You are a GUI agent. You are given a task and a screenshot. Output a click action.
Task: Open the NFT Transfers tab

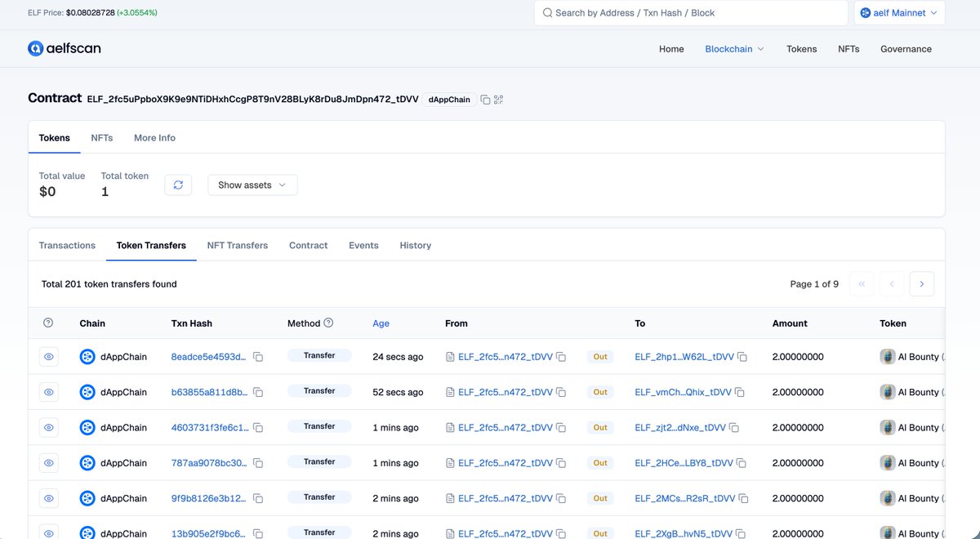pyautogui.click(x=238, y=245)
